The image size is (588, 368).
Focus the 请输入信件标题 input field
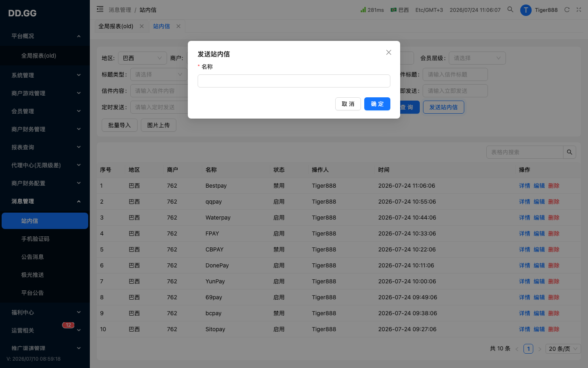coord(455,74)
